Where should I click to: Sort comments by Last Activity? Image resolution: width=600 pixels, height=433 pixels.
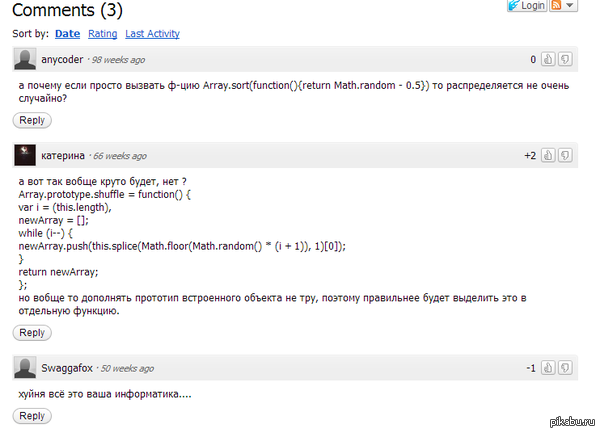(x=152, y=34)
